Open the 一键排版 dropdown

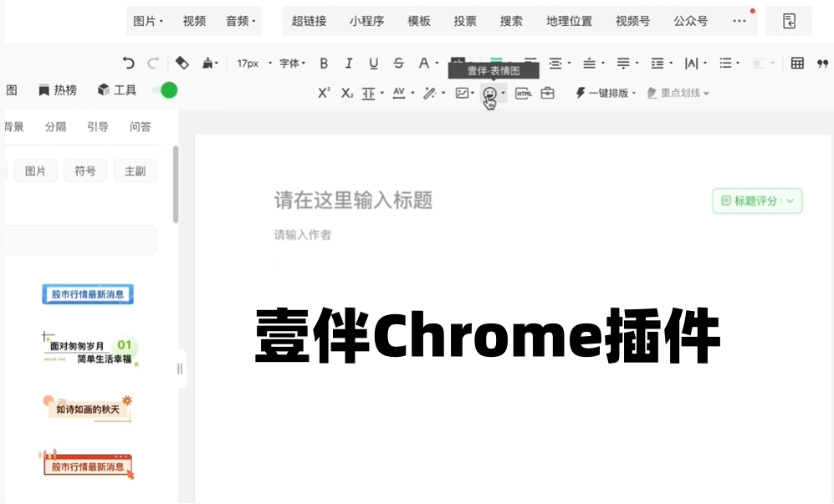(x=606, y=94)
